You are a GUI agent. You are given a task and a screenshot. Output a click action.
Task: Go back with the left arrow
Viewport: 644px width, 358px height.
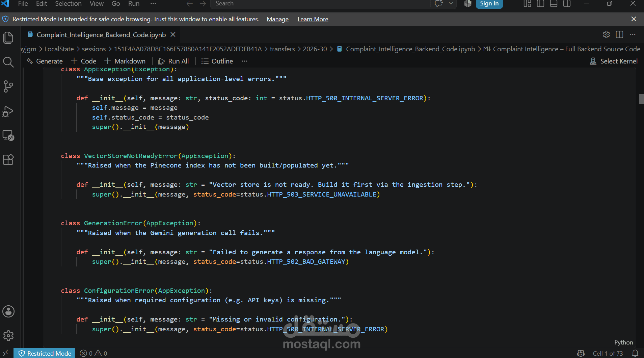click(x=190, y=3)
